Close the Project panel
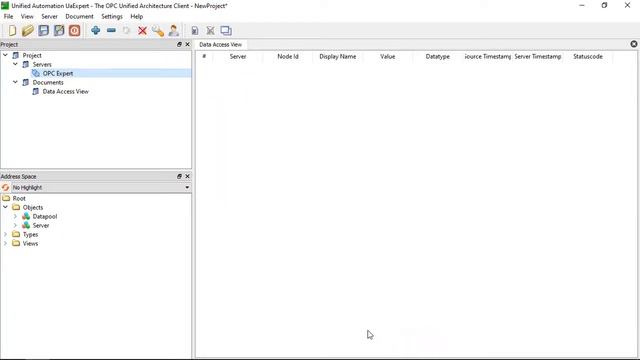The width and height of the screenshot is (640, 360). click(187, 44)
